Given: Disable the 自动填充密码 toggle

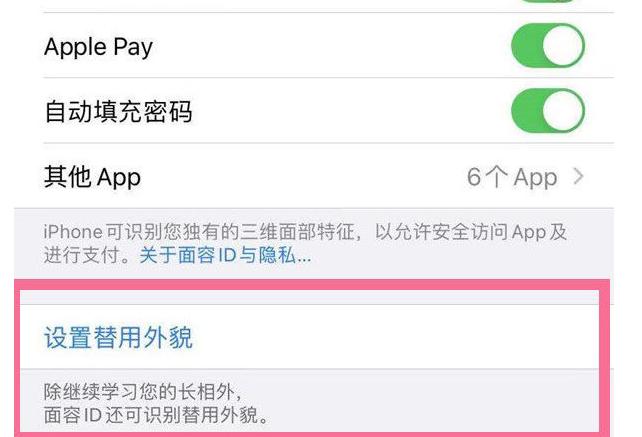Looking at the screenshot, I should point(548,111).
